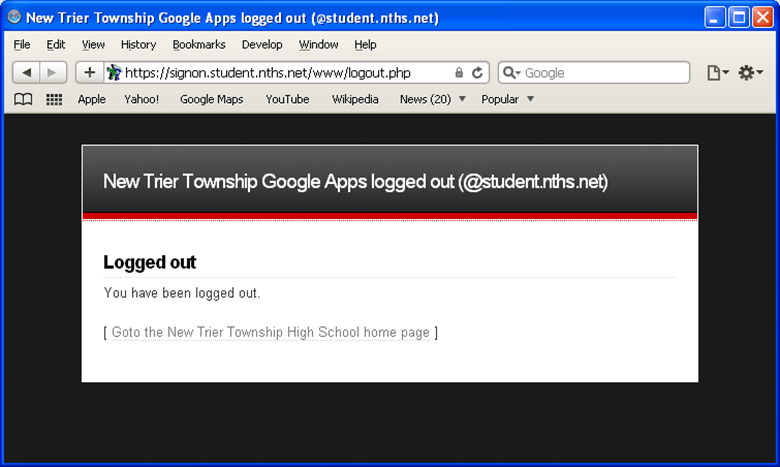Screen dimensions: 780x467
Task: Add bookmark with the plus button
Action: (90, 73)
